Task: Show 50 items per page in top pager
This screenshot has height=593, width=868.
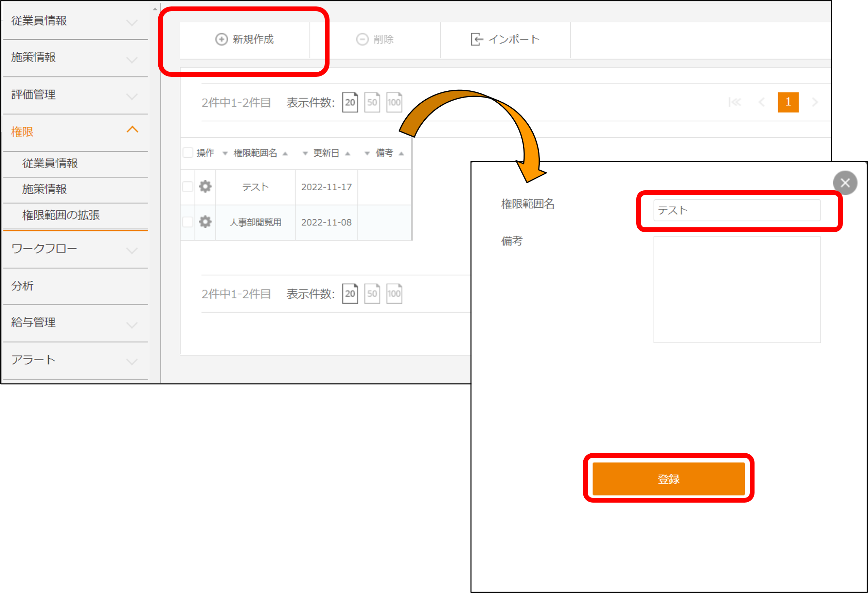Action: click(372, 102)
